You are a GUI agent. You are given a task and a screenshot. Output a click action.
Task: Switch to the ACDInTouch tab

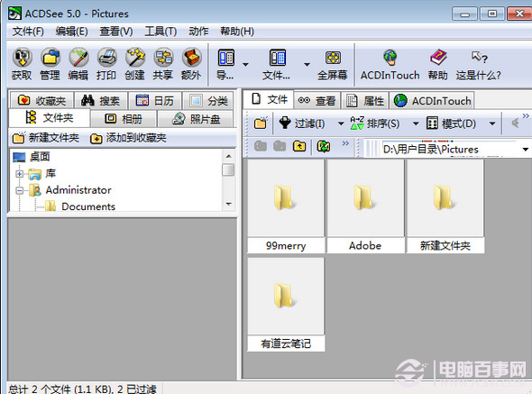[x=432, y=100]
